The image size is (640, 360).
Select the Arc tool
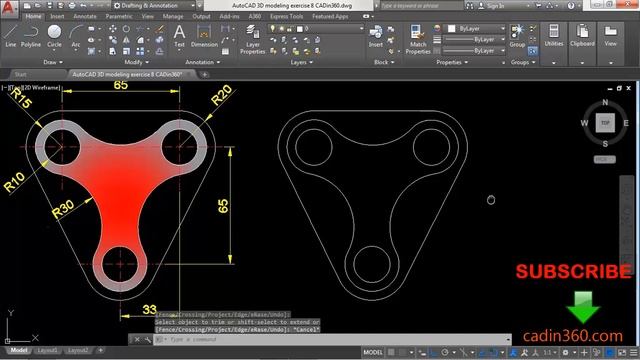click(x=76, y=36)
